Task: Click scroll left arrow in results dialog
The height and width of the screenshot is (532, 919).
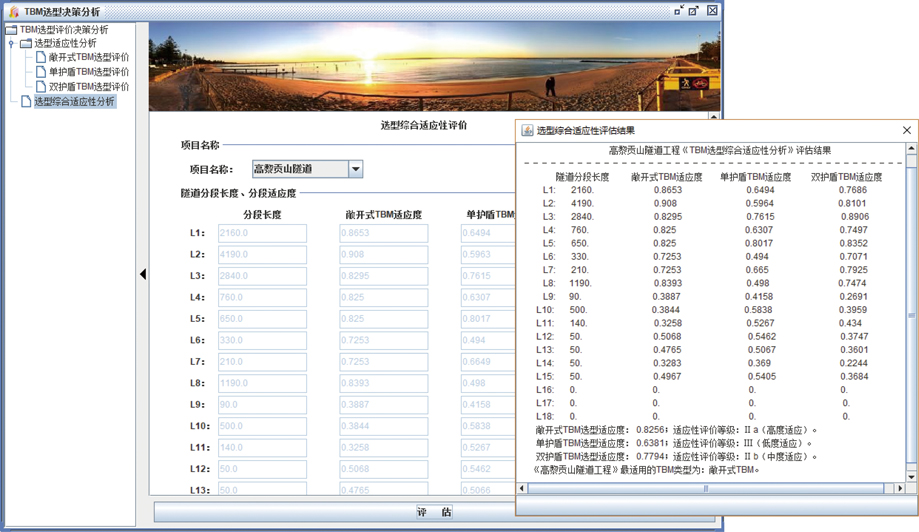Action: 522,488
